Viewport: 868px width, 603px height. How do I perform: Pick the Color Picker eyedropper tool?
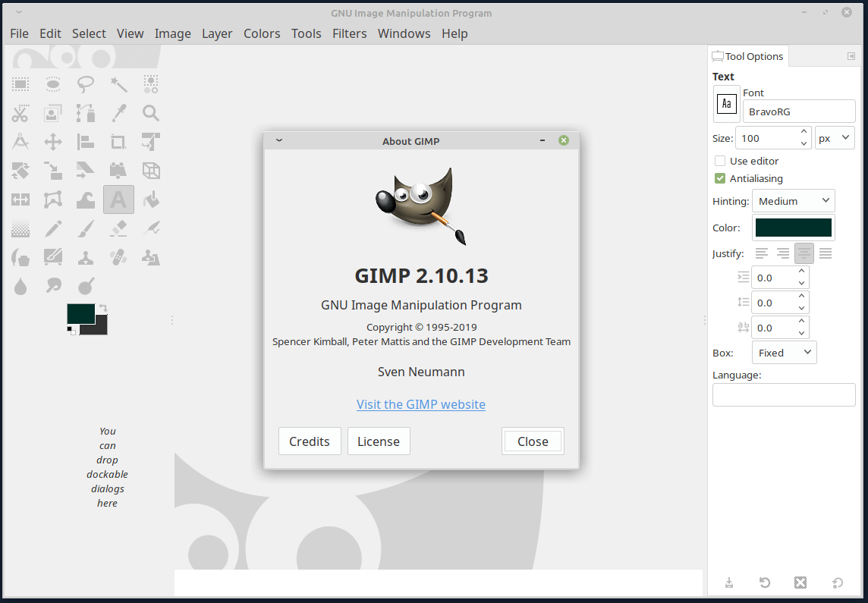(118, 113)
